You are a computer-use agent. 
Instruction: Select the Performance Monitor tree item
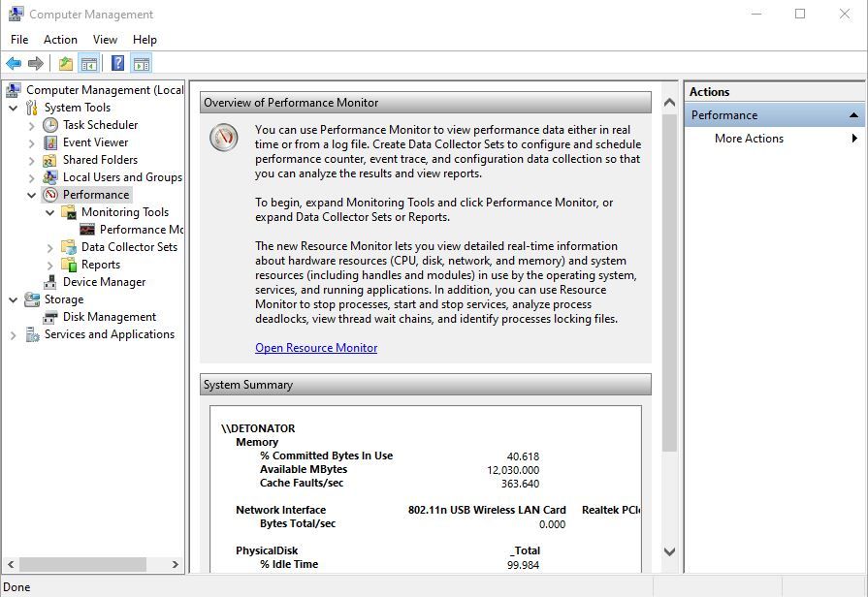click(x=142, y=230)
